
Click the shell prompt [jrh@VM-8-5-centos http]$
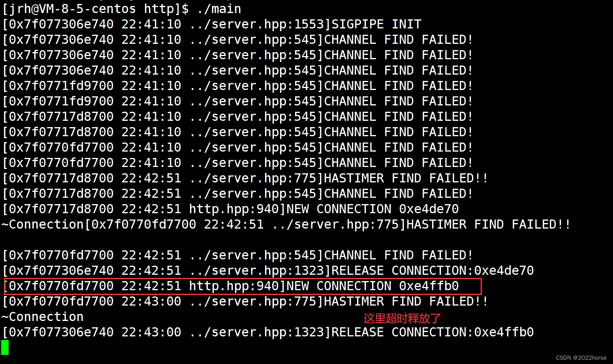click(96, 8)
